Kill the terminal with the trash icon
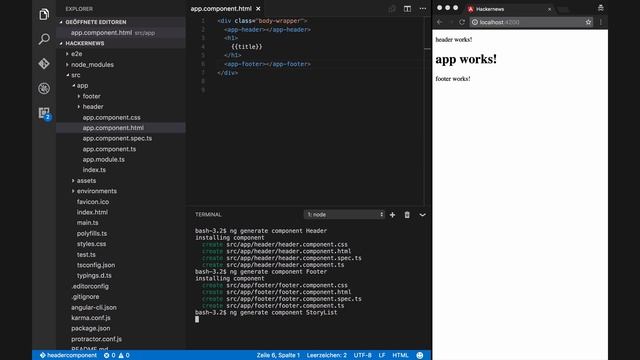This screenshot has height=360, width=640. coord(407,215)
